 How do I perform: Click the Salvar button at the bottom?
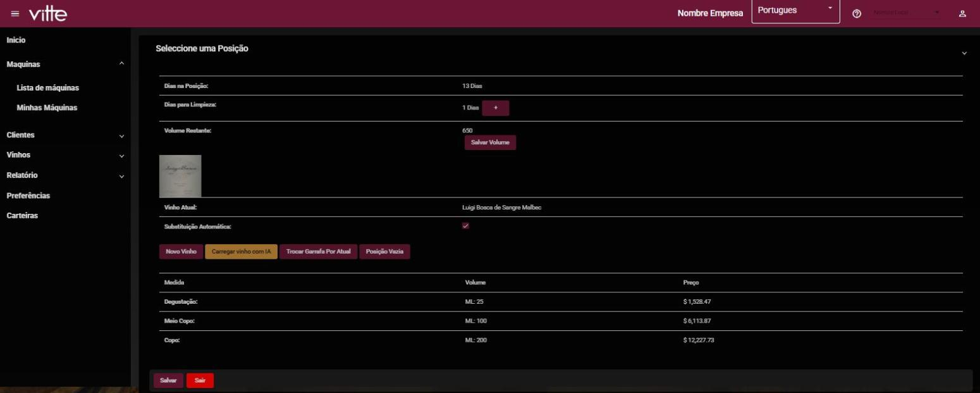(168, 380)
